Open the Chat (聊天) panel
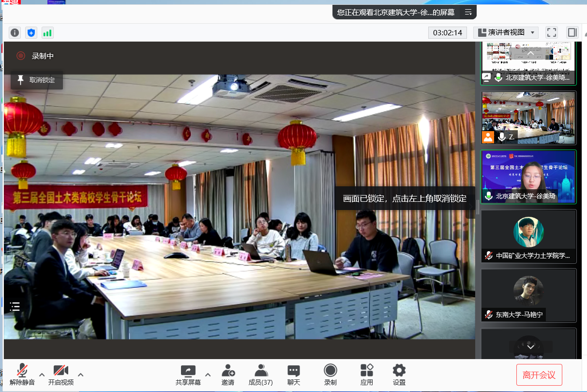The image size is (587, 392). coord(294,375)
